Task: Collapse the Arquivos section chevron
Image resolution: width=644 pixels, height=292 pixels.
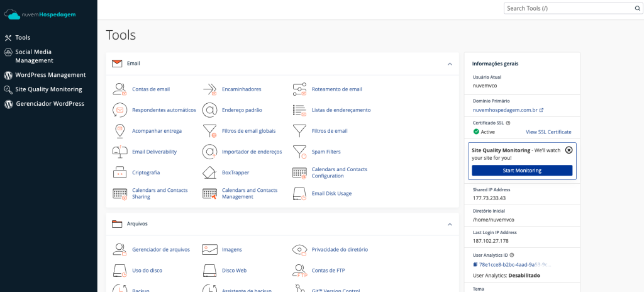Action: (450, 224)
